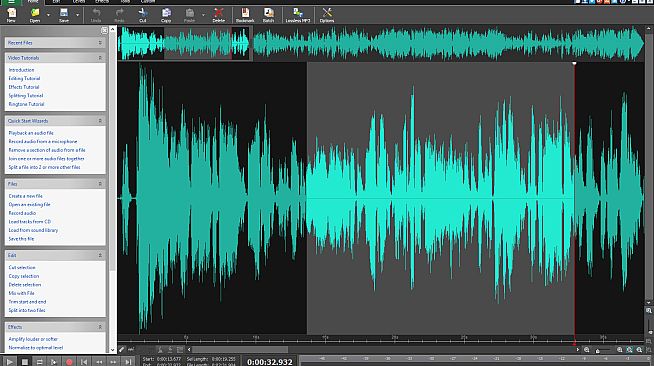Click the Lossless MP3 toolbar icon
The image size is (654, 366).
298,15
